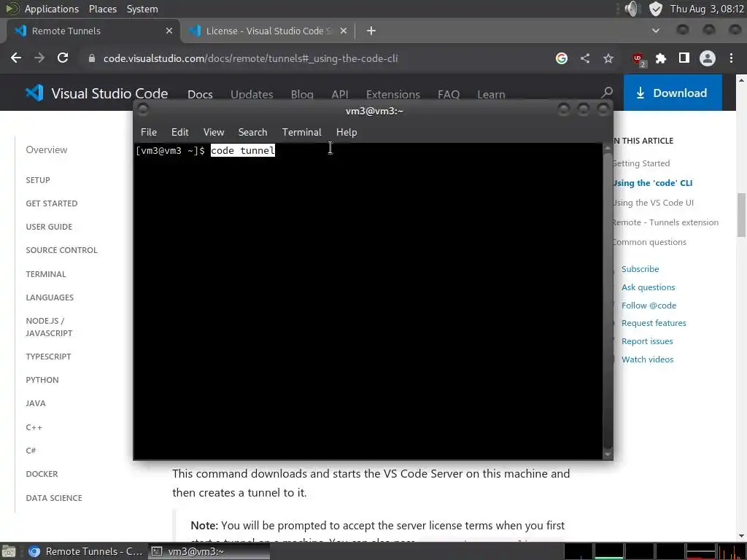Open the terminal Help menu

click(347, 132)
